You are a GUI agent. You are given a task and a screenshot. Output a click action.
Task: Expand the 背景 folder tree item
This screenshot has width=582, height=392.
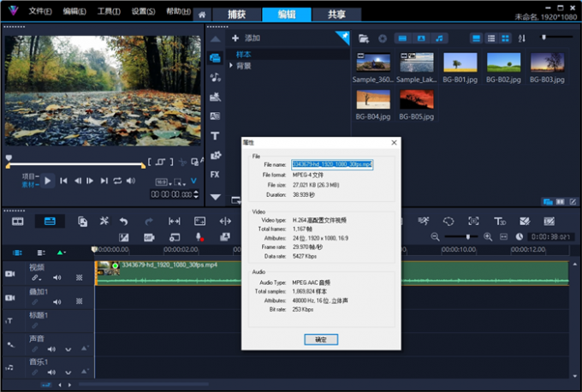tap(231, 65)
